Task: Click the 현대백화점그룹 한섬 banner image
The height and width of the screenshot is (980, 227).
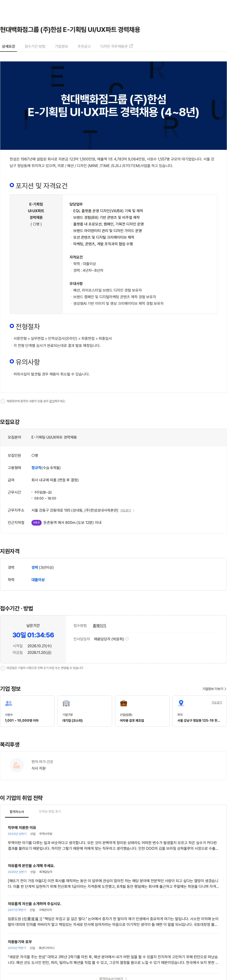Action: coord(113,105)
